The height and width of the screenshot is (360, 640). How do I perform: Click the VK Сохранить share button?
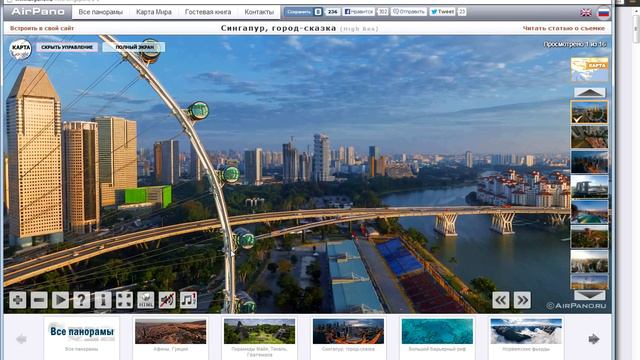pyautogui.click(x=303, y=12)
